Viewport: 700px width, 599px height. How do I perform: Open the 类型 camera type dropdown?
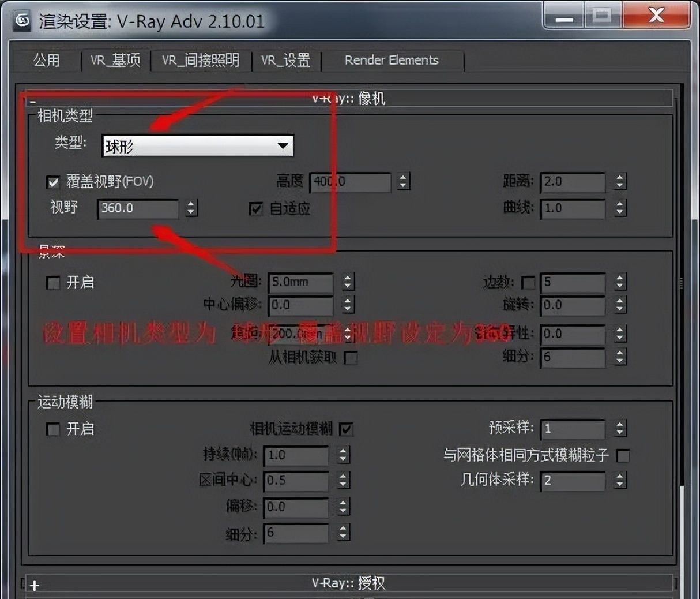[283, 145]
